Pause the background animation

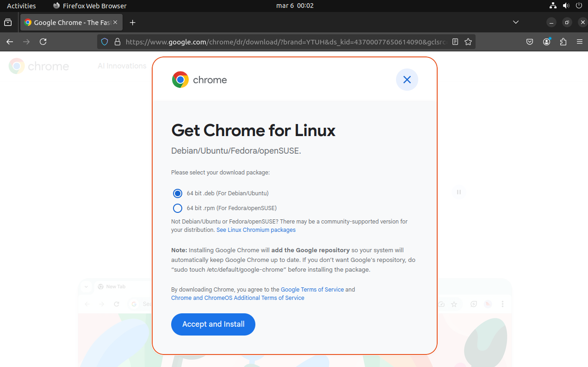(x=458, y=192)
